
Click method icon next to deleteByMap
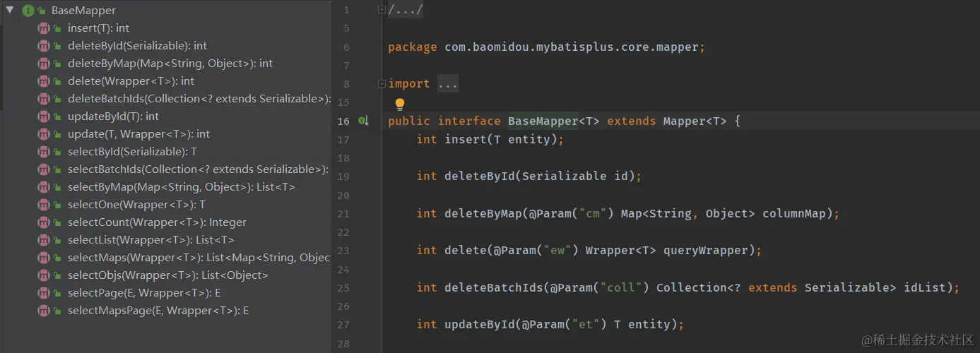(44, 64)
